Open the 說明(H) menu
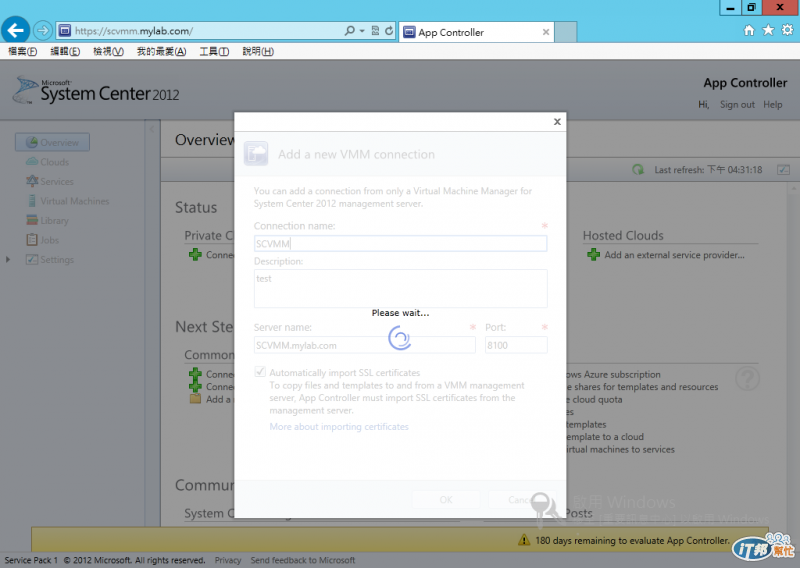The height and width of the screenshot is (568, 800). (x=258, y=51)
